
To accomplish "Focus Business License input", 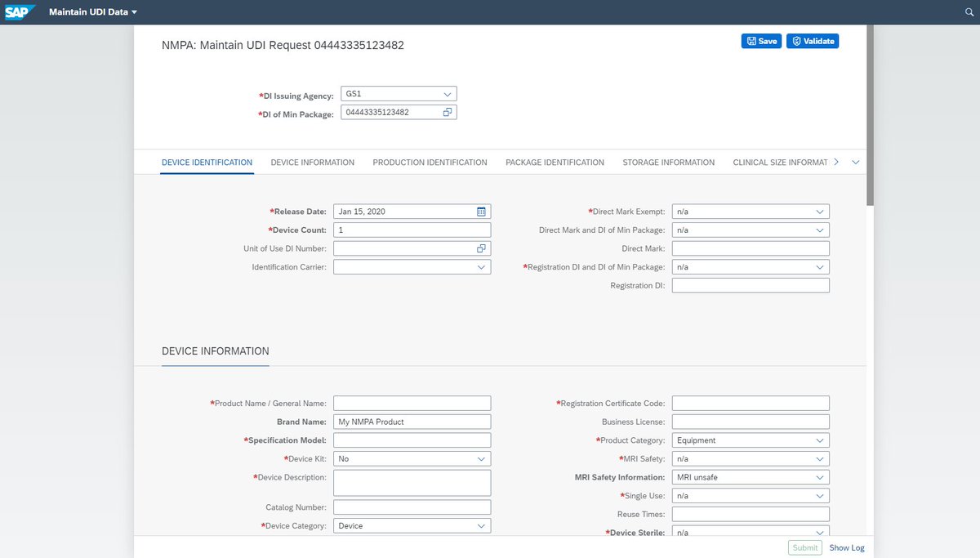I will click(x=751, y=422).
